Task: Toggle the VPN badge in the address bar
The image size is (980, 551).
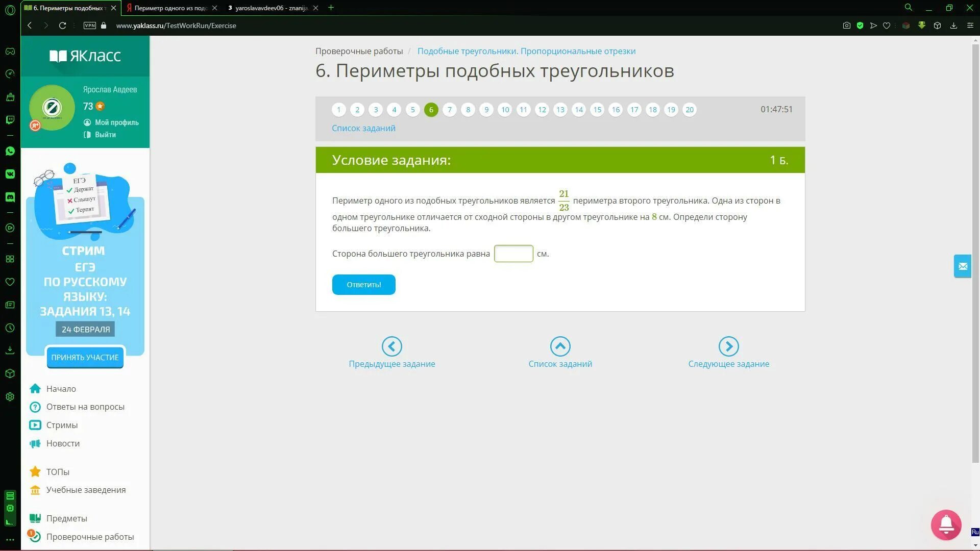Action: [x=90, y=26]
